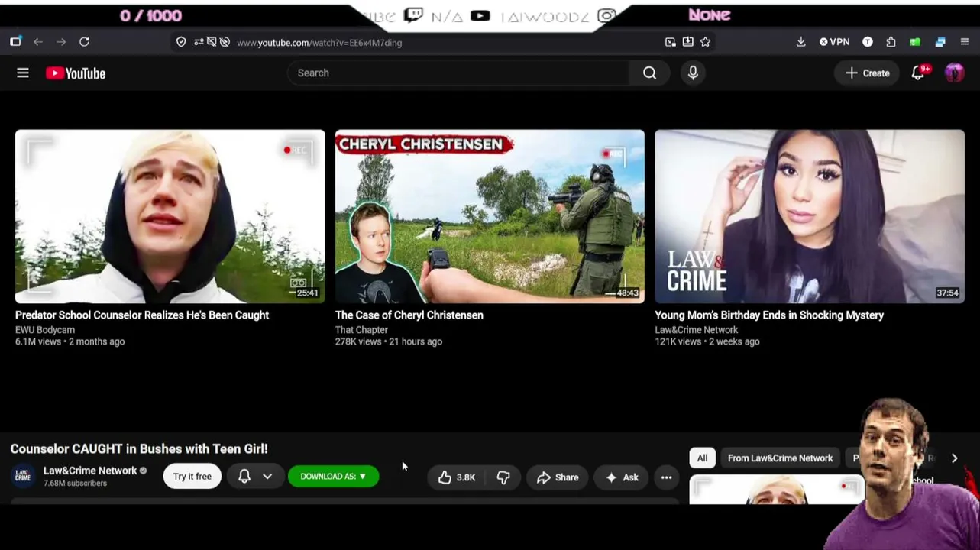Open the first sidebar recommended video thumbnail
This screenshot has width=980, height=550.
[777, 490]
